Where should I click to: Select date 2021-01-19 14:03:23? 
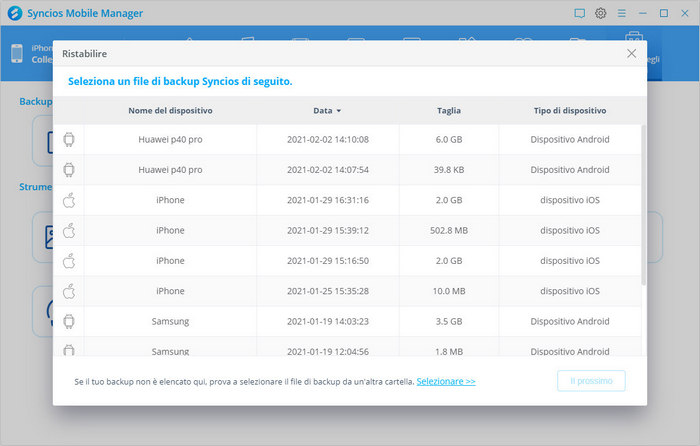(x=328, y=321)
